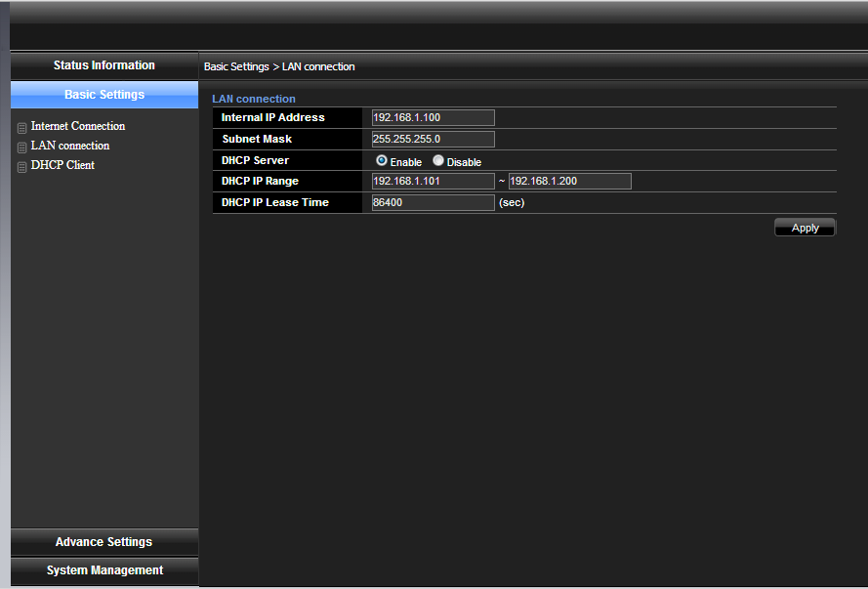The width and height of the screenshot is (868, 589).
Task: Click the DHCP Server label
Action: (255, 160)
